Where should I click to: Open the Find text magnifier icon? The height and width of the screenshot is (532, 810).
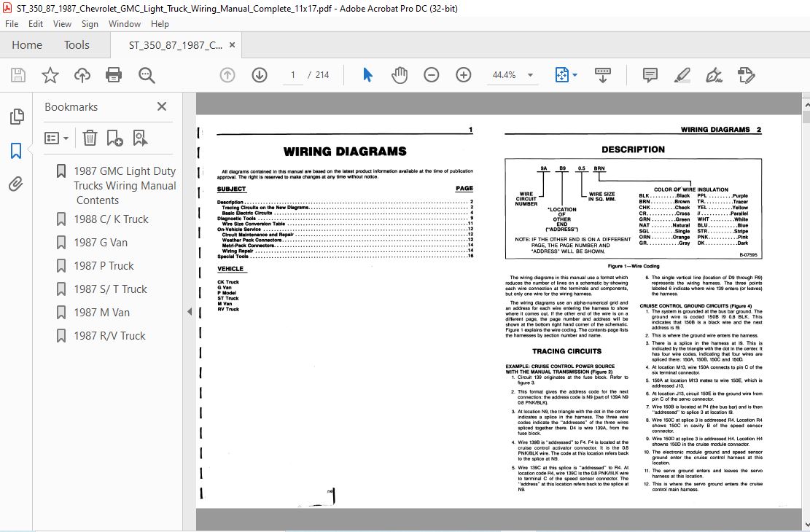click(147, 75)
